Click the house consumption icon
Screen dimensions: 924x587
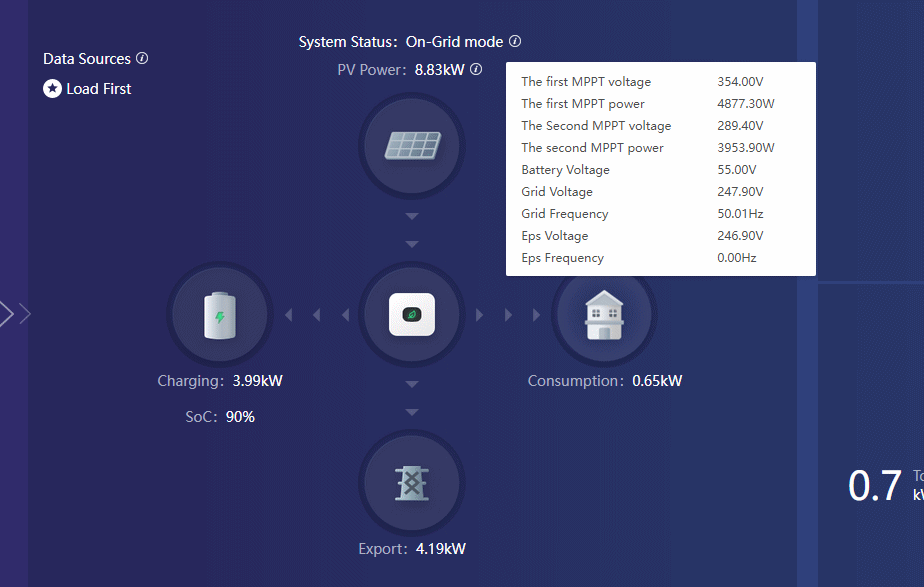(x=604, y=315)
